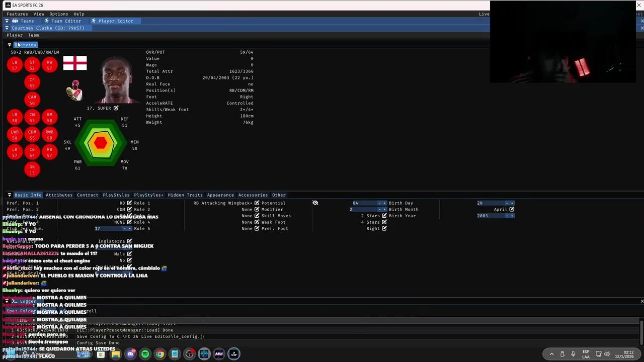This screenshot has height=362, width=644.
Task: Switch to the Appearance tab
Action: point(220,195)
